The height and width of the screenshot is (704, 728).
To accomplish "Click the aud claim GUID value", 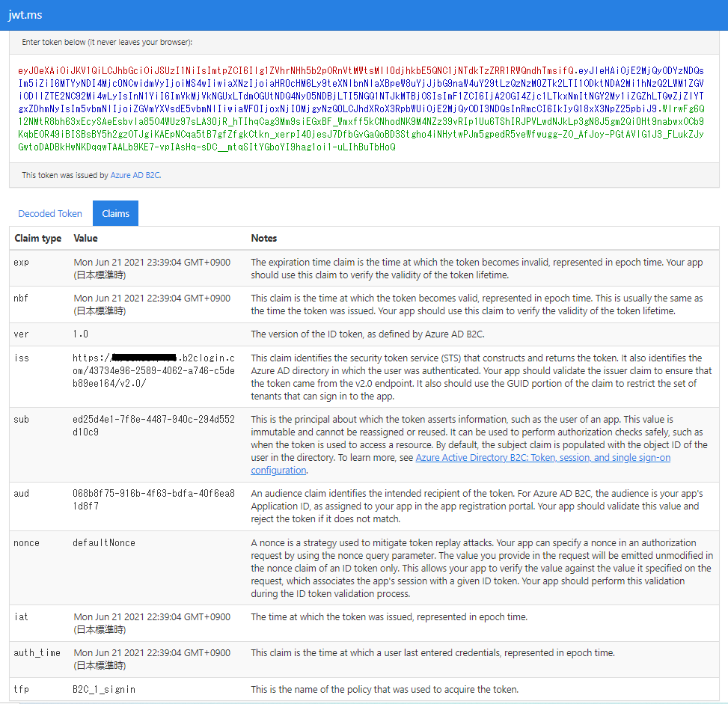I will coord(153,500).
